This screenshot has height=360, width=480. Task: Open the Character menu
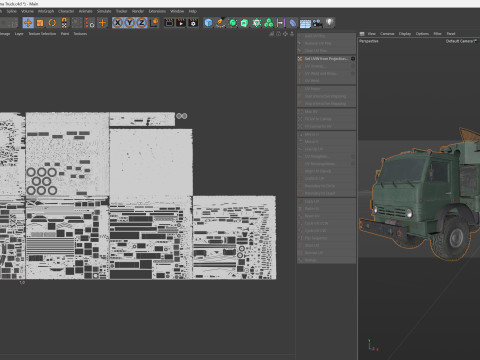(x=66, y=11)
